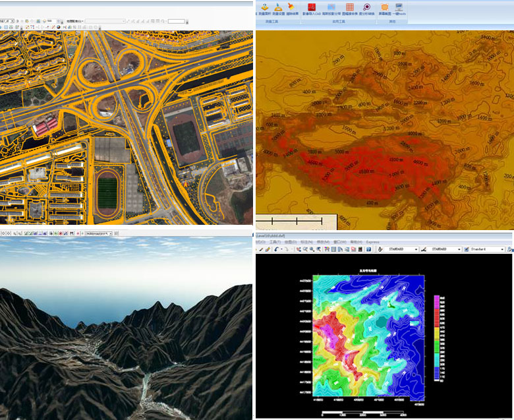Open the georeferencing dropdown menu button
The height and width of the screenshot is (420, 514).
[x=73, y=21]
